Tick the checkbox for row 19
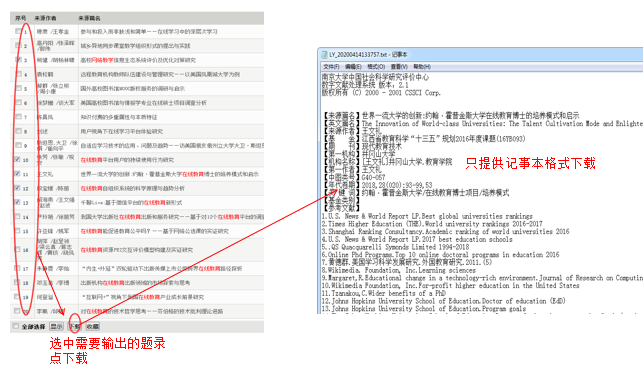Image resolution: width=643 pixels, height=367 pixels. [17, 296]
